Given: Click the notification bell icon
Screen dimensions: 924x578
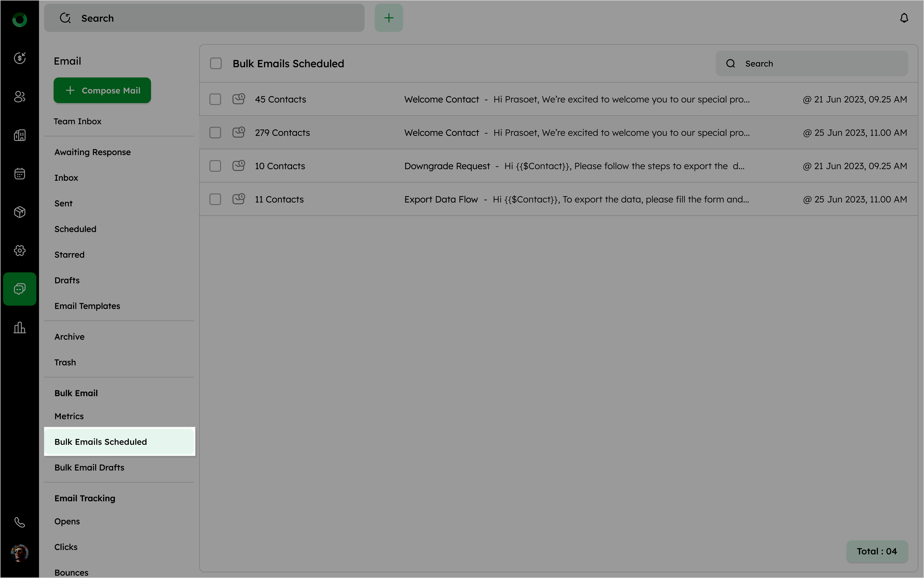Looking at the screenshot, I should click(x=904, y=18).
